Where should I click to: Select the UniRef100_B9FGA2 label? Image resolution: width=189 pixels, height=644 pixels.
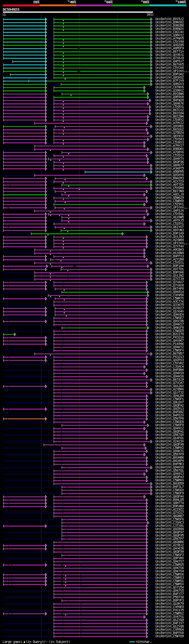[x=170, y=74]
